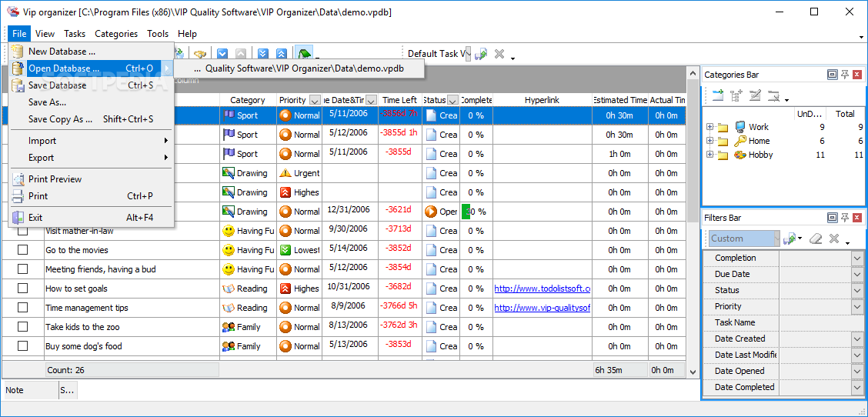Check the box for Take kids to the zoo

click(22, 327)
